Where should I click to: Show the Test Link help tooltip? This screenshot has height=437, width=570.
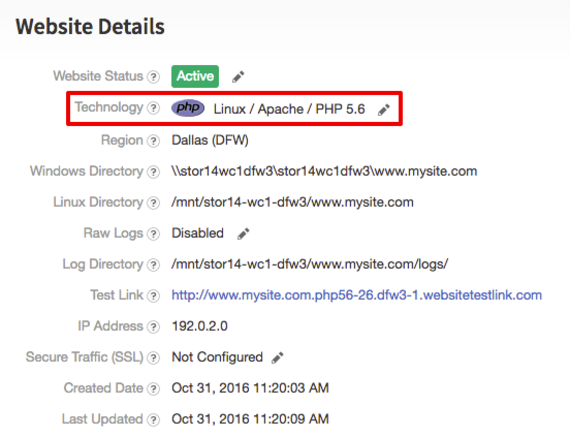pyautogui.click(x=153, y=296)
